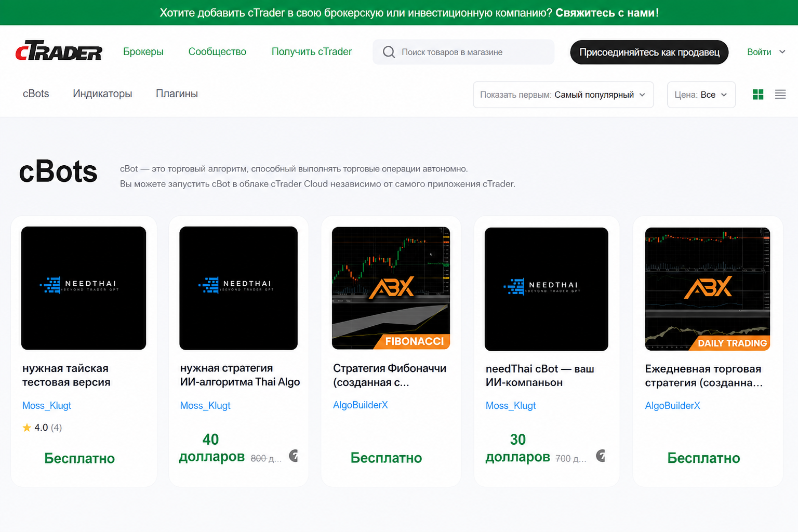798x532 pixels.
Task: Switch to list view layout
Action: point(780,95)
